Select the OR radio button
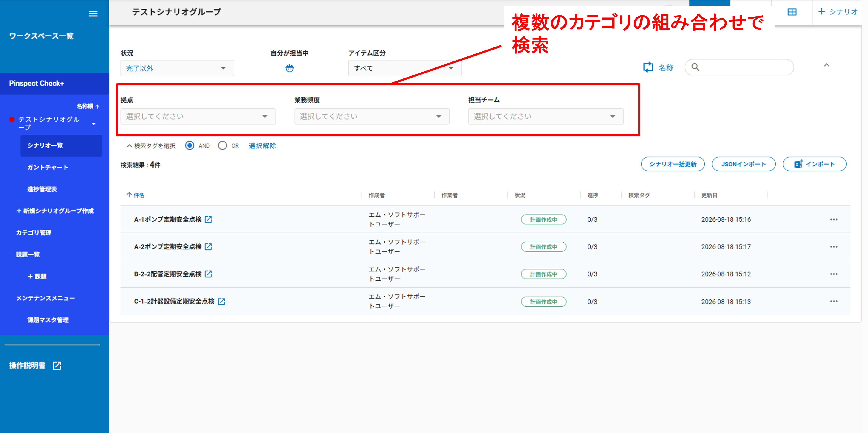Screen dimensions: 868x433 222,145
